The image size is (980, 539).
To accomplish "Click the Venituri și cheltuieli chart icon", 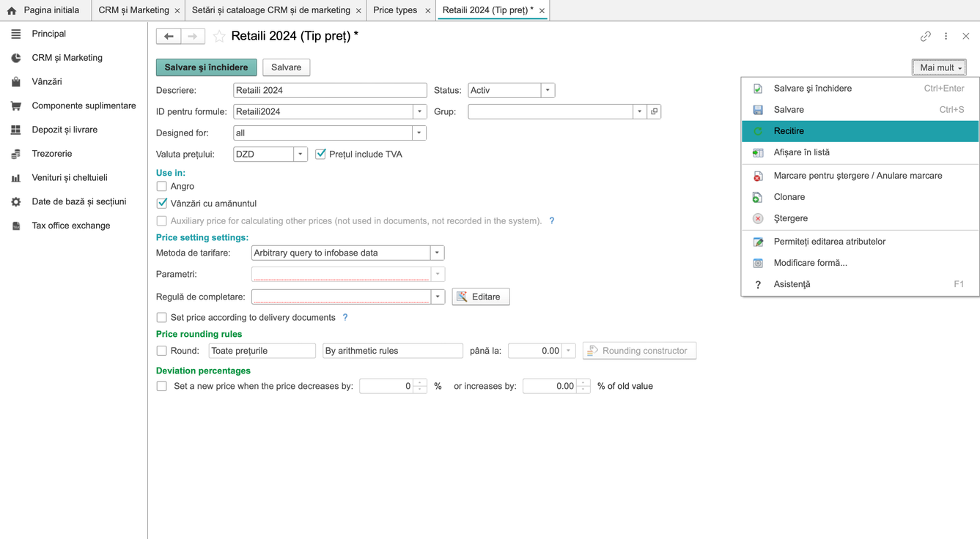I will 16,178.
